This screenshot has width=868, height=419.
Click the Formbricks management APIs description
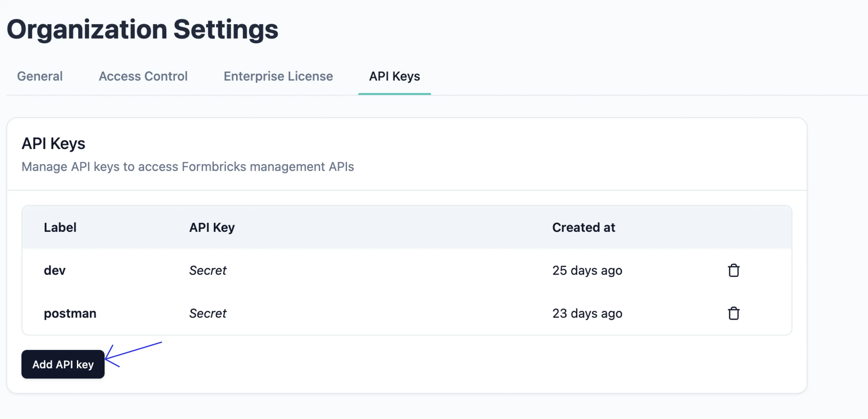point(187,167)
